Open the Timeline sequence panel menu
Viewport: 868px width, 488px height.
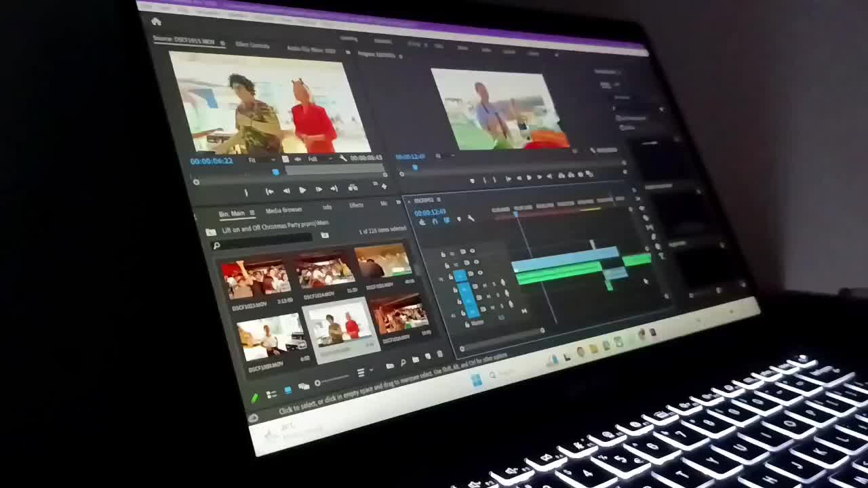tap(439, 200)
